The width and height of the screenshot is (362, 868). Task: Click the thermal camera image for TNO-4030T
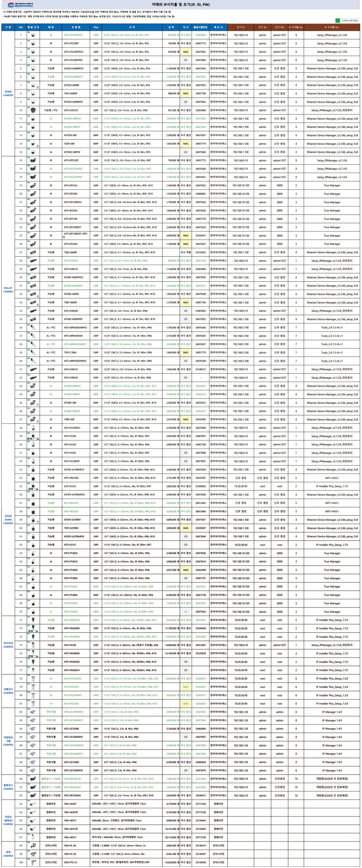(x=33, y=804)
